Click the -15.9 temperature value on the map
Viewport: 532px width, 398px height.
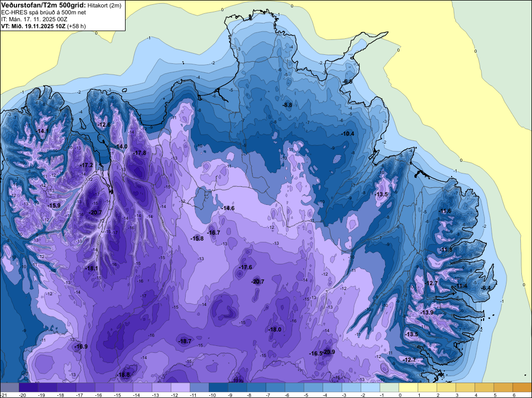pyautogui.click(x=54, y=205)
